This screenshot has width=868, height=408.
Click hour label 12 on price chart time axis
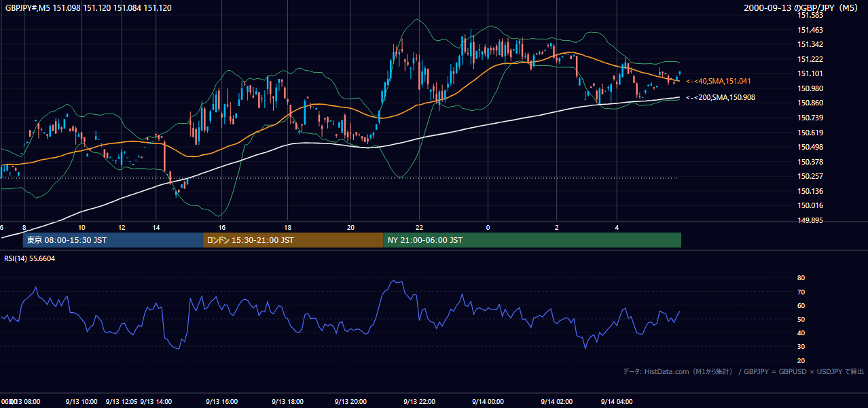pos(121,227)
